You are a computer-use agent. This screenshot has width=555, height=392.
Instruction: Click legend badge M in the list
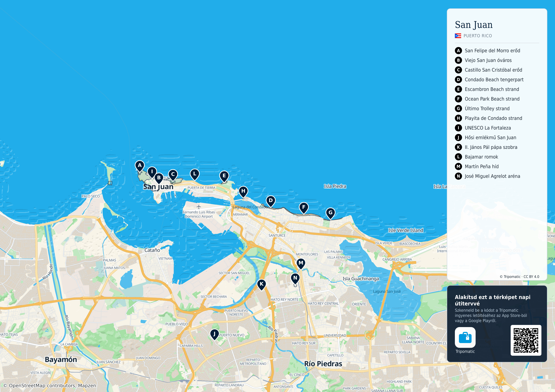pyautogui.click(x=458, y=166)
